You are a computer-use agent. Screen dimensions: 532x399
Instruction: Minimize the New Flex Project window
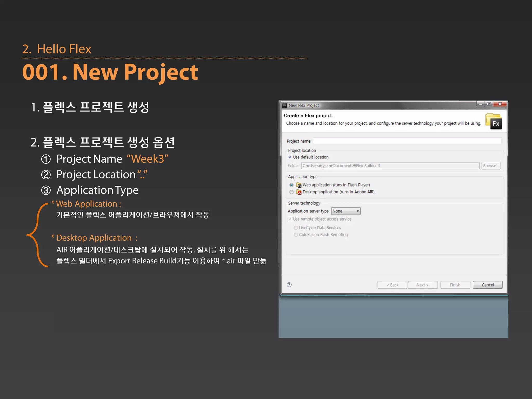[x=481, y=104]
